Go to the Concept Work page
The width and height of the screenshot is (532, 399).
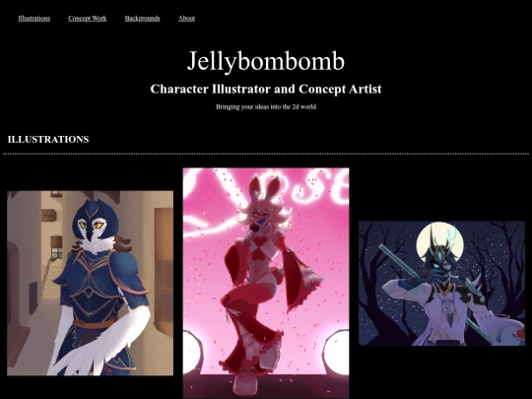coord(88,19)
